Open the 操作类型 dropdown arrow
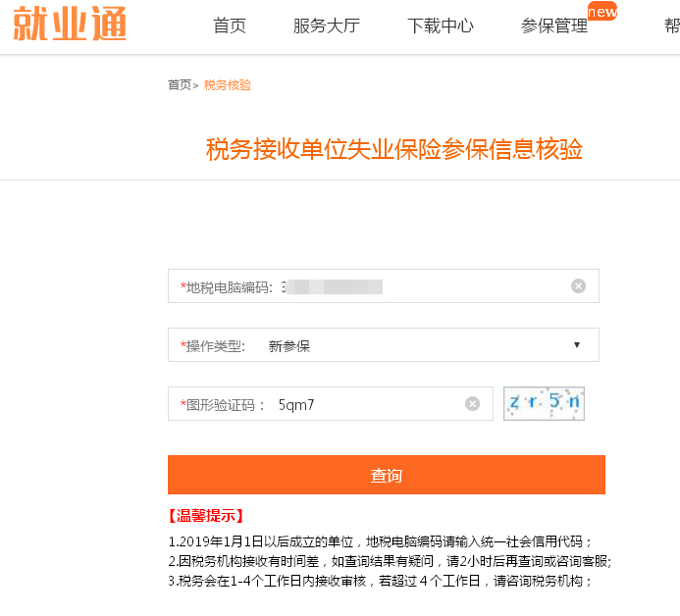Image resolution: width=680 pixels, height=616 pixels. [577, 345]
